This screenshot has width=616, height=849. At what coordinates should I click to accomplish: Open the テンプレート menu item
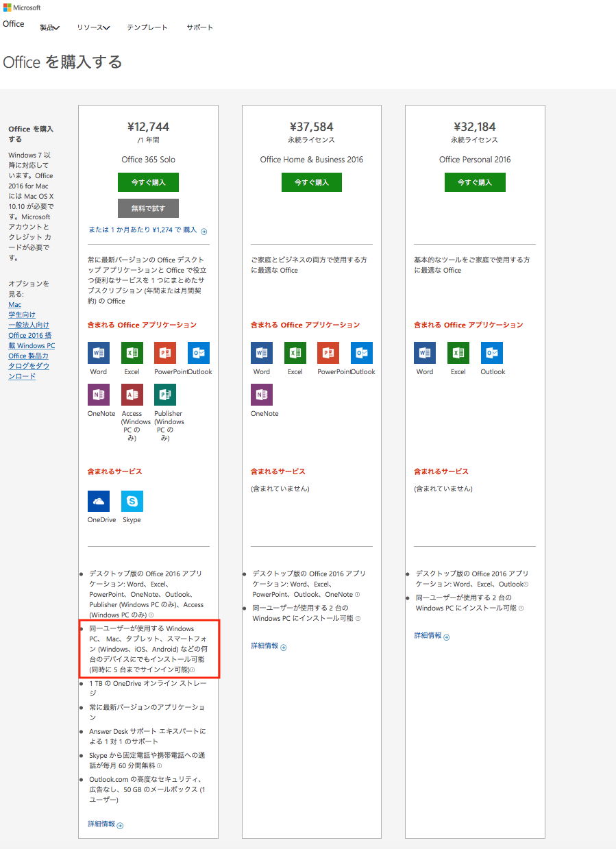tap(147, 27)
